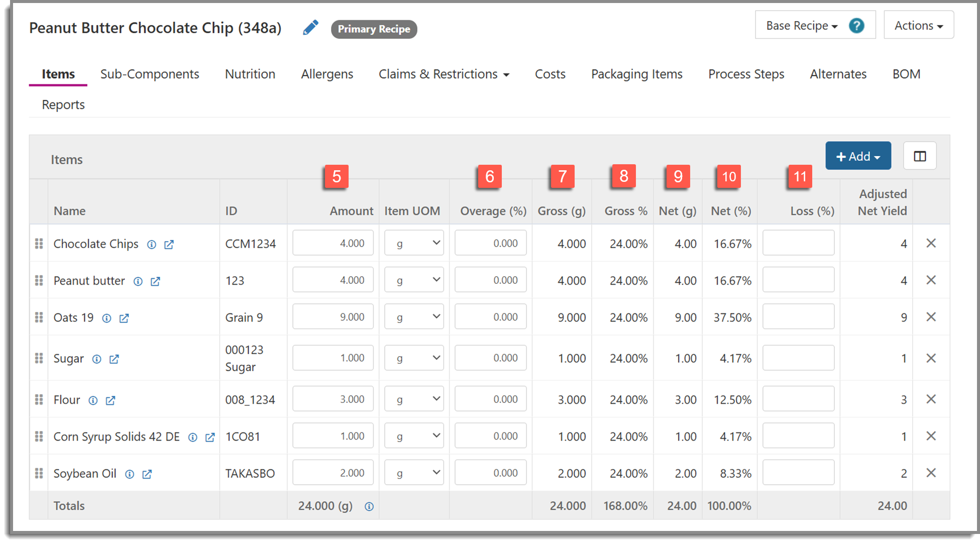Switch to the Packaging Items tab
The width and height of the screenshot is (980, 544).
tap(637, 74)
